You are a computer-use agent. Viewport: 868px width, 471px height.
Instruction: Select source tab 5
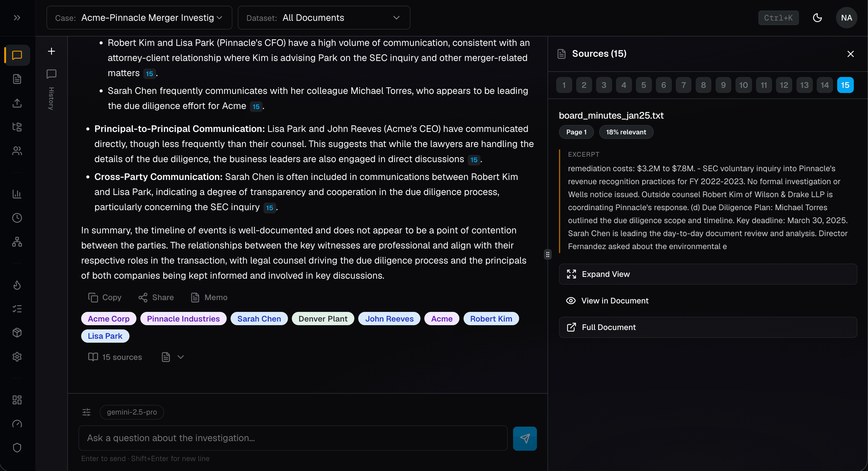643,85
